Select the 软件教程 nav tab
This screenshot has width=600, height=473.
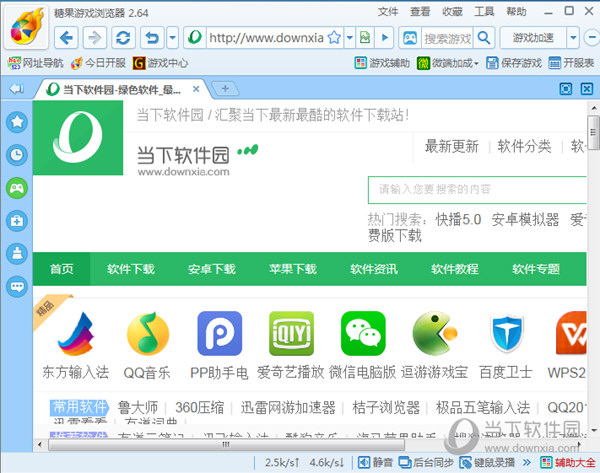pos(455,269)
